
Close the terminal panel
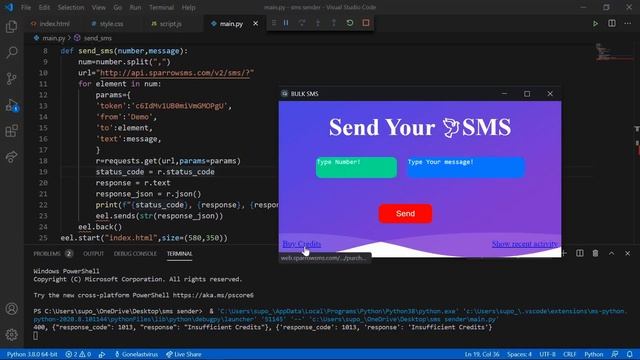tap(628, 253)
